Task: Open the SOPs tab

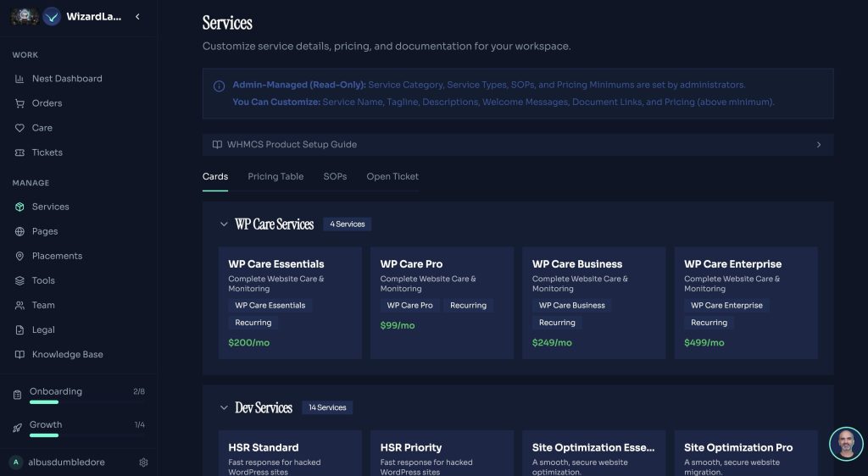Action: 335,176
